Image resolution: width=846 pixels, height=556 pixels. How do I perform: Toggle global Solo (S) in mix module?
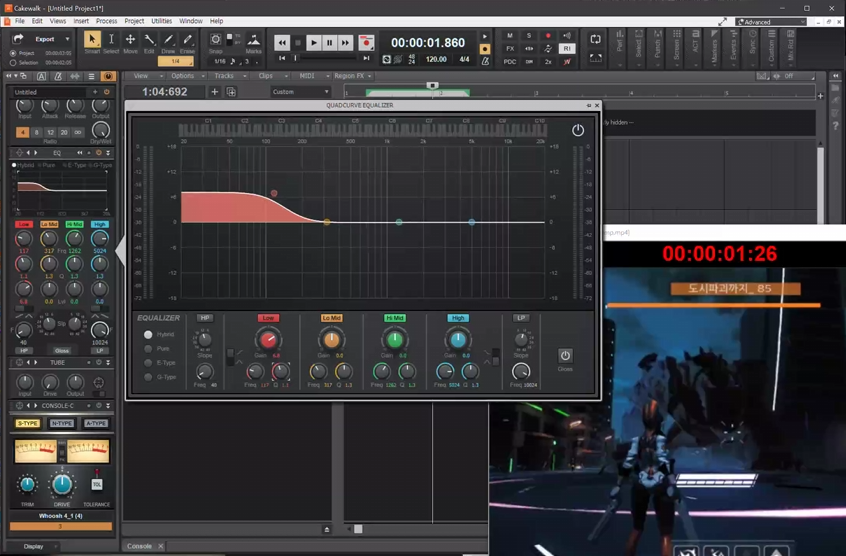click(x=529, y=36)
